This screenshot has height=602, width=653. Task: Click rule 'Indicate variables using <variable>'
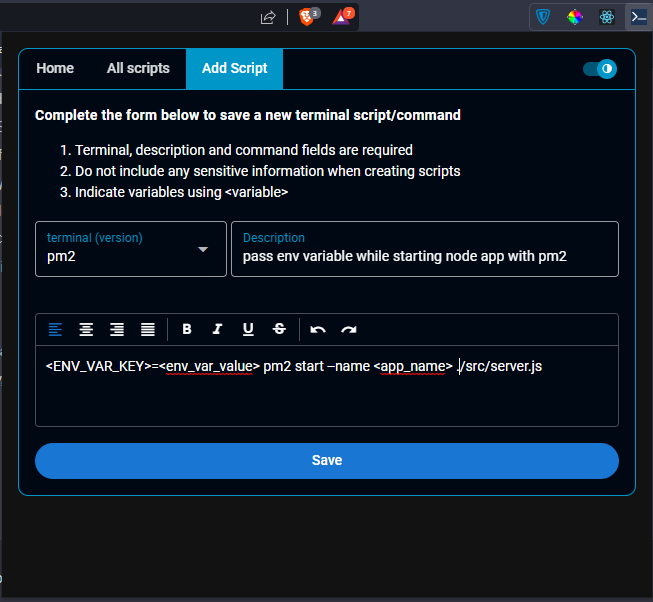coord(181,192)
